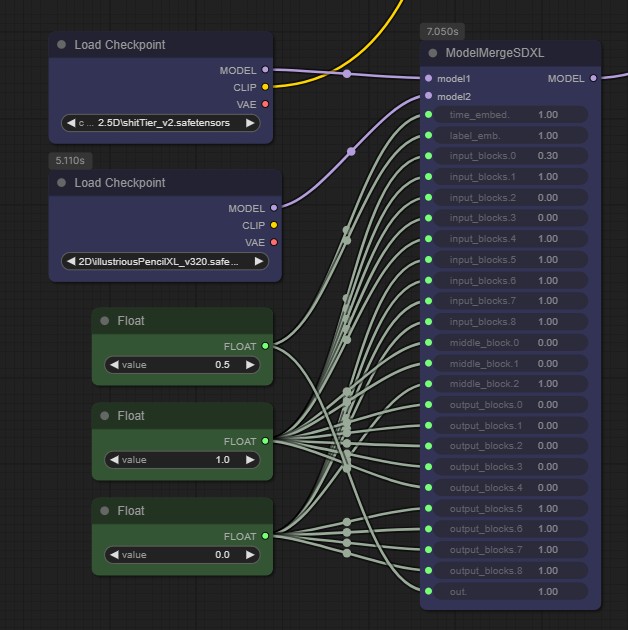The image size is (628, 630).
Task: Click the input_blocks.8 widget showing 1.00
Action: [511, 322]
